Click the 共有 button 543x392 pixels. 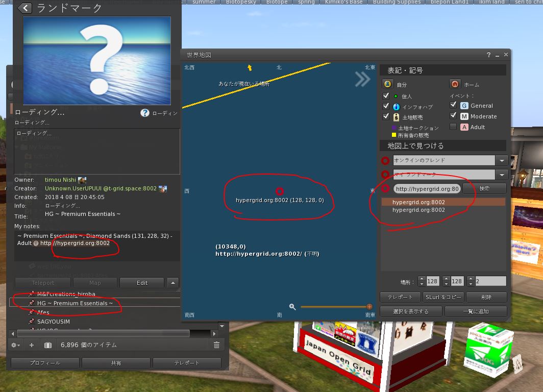[116, 363]
